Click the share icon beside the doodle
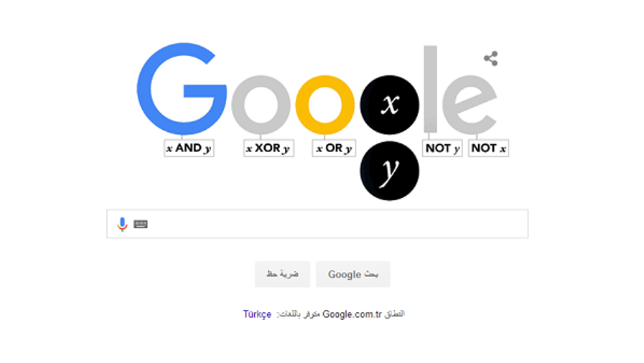Viewport: 644px width, 363px height. point(491,59)
